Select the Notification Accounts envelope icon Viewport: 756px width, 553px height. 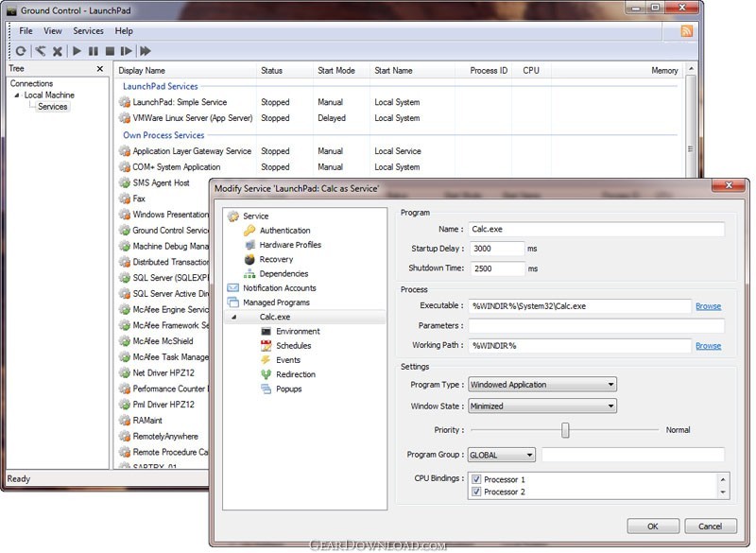pyautogui.click(x=232, y=287)
